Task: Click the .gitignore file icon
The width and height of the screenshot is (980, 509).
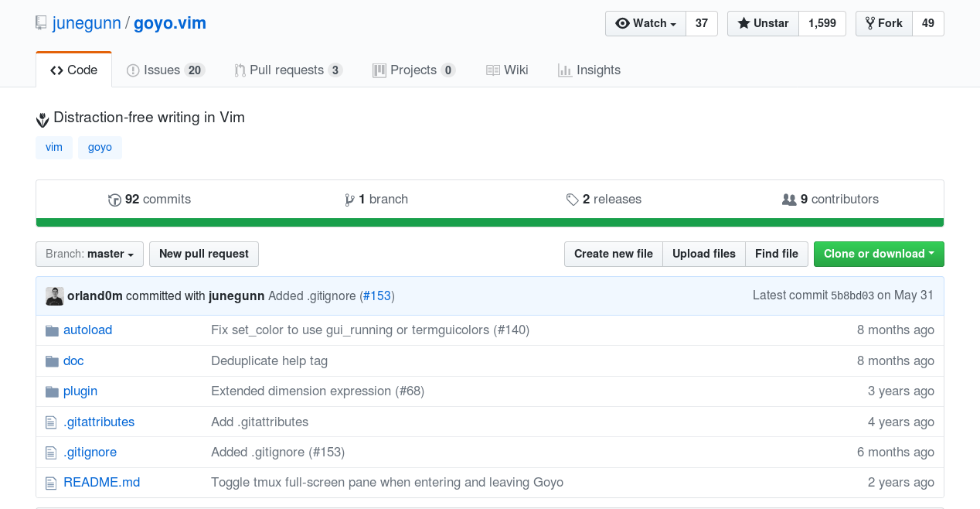Action: 51,453
